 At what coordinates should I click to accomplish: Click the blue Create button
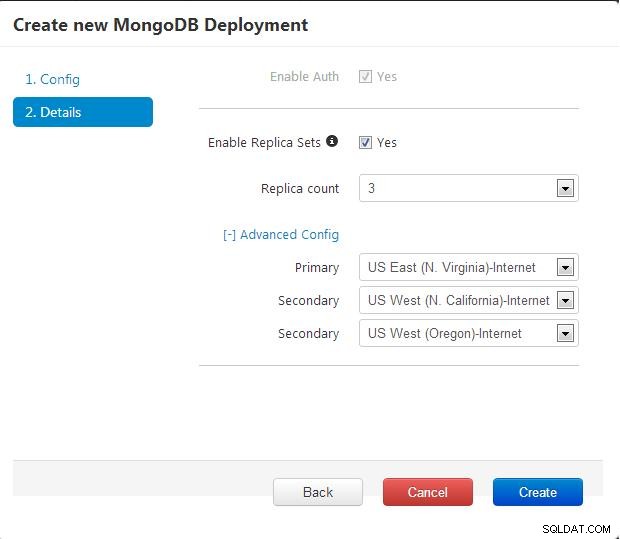point(537,492)
